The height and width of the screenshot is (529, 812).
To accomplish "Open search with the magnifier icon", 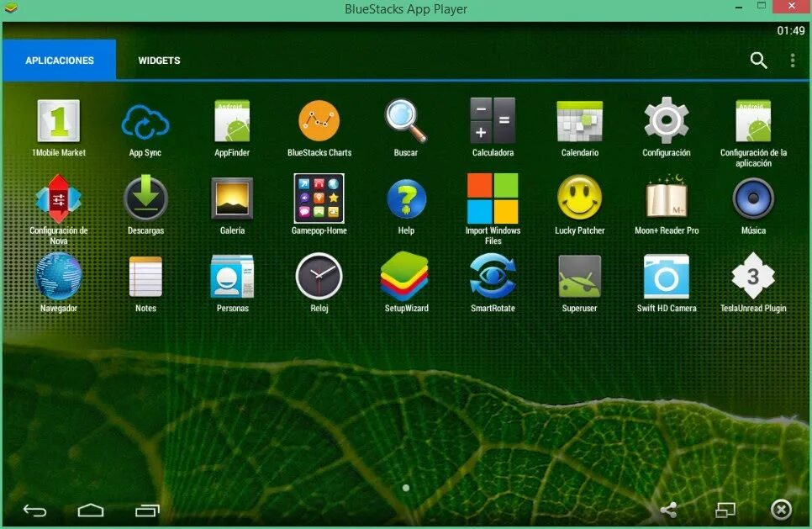I will (758, 60).
